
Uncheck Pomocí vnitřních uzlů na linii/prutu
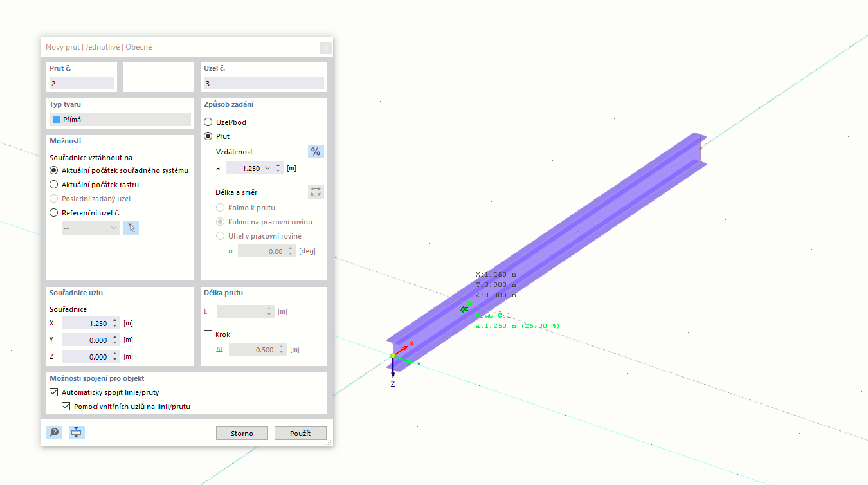click(x=66, y=407)
